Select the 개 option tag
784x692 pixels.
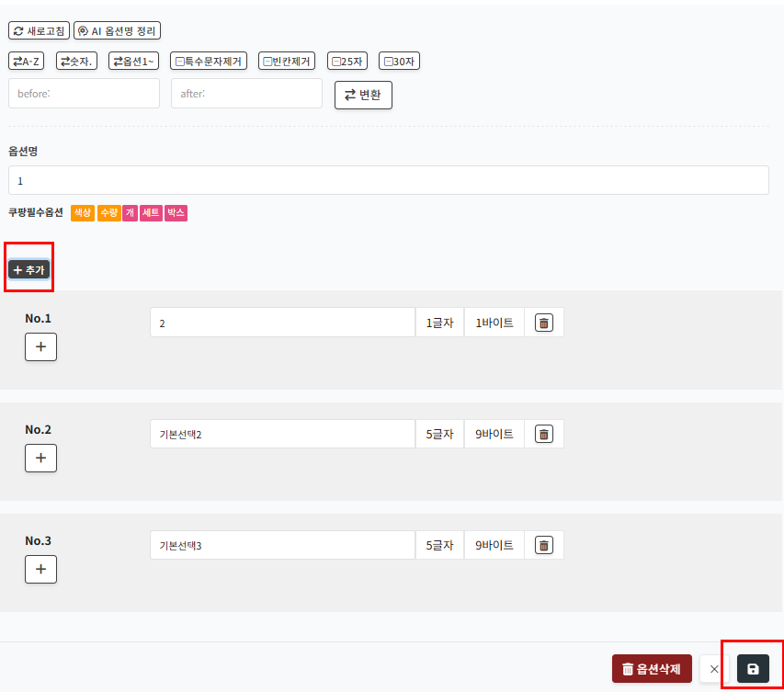pyautogui.click(x=130, y=213)
